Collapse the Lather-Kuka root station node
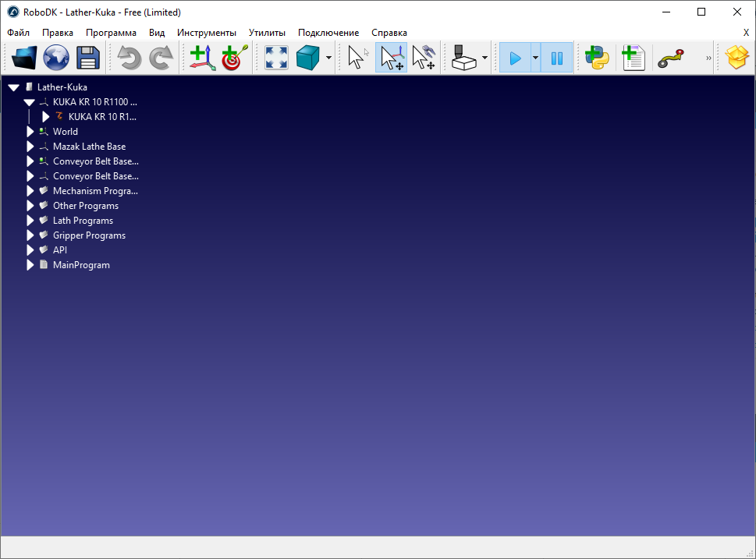Screen dimensions: 756x559 (x=13, y=87)
